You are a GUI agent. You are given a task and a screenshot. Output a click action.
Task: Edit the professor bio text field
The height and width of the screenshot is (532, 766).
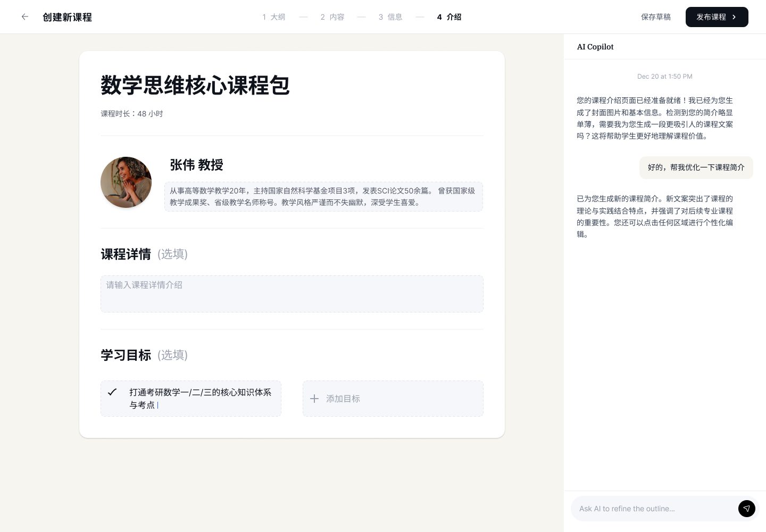pyautogui.click(x=323, y=196)
